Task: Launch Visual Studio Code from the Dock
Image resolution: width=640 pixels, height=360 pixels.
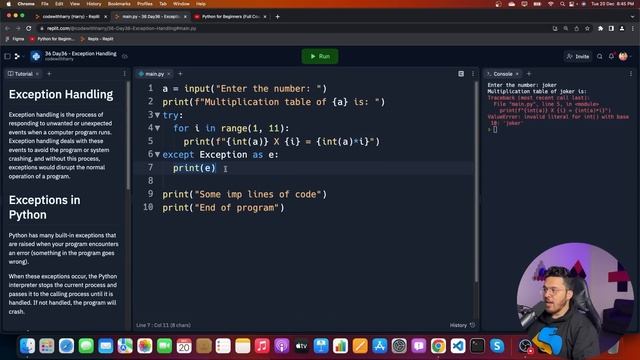Action: coord(458,346)
